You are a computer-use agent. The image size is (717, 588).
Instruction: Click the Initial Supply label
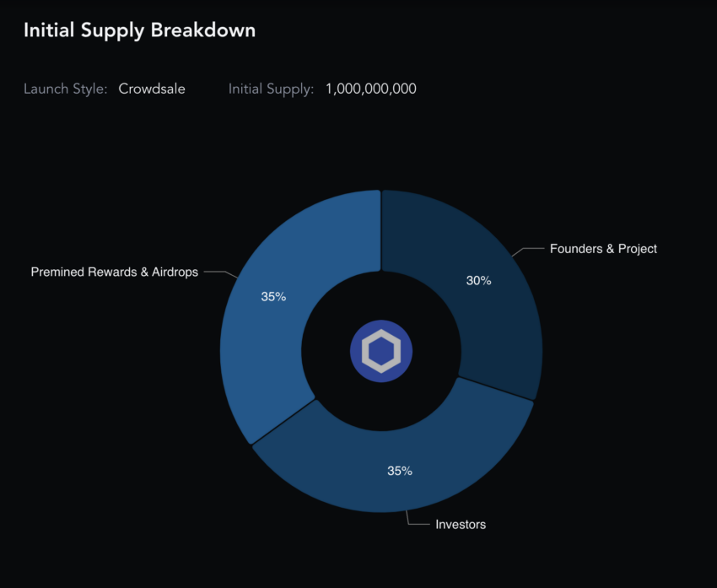click(271, 89)
